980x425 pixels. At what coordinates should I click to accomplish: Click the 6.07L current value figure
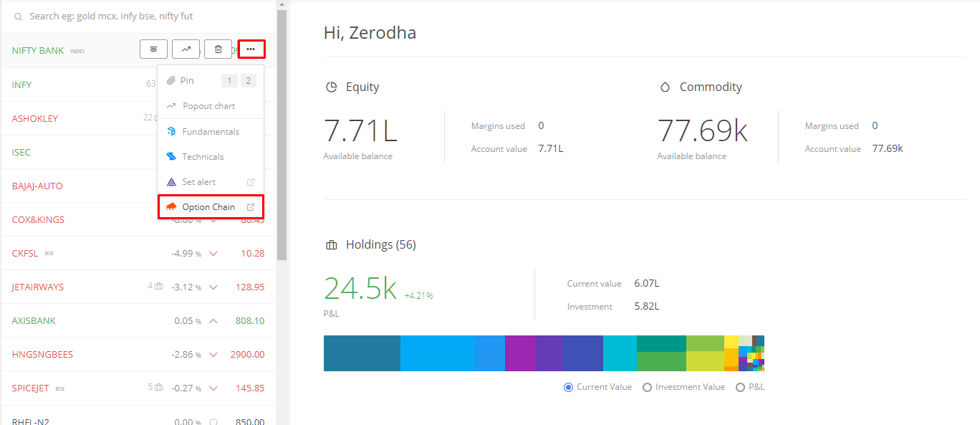[646, 283]
